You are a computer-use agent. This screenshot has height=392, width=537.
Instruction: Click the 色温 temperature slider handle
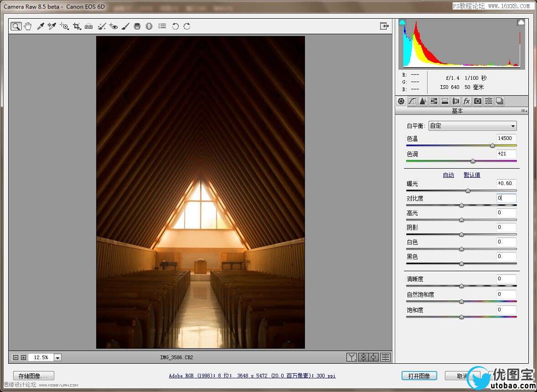tap(492, 145)
